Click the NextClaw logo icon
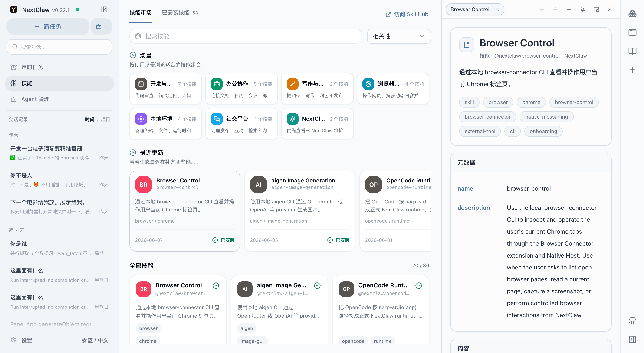The width and height of the screenshot is (644, 353). tap(13, 10)
